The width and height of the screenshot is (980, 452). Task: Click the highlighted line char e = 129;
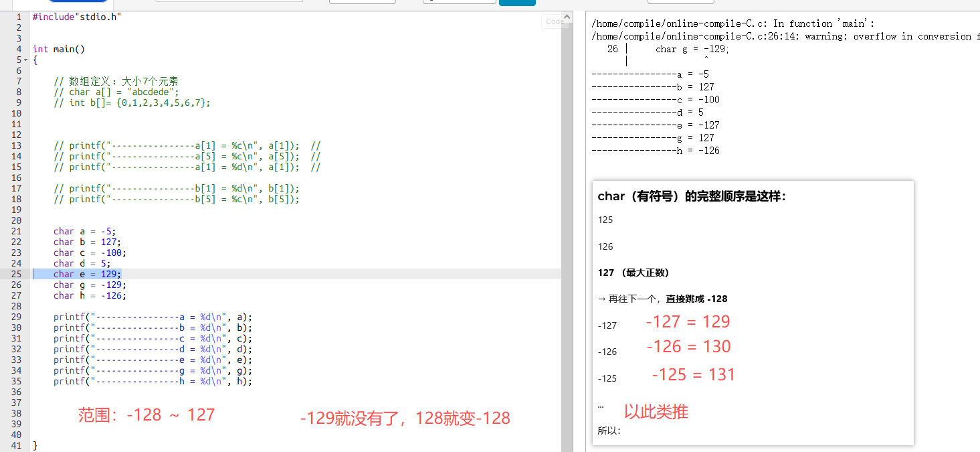(88, 274)
